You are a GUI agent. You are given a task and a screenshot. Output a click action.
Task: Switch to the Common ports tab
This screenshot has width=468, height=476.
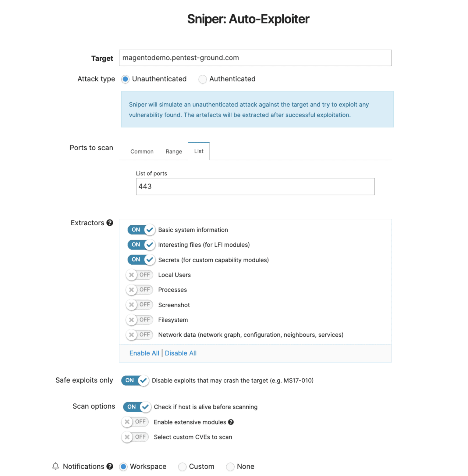pos(142,152)
